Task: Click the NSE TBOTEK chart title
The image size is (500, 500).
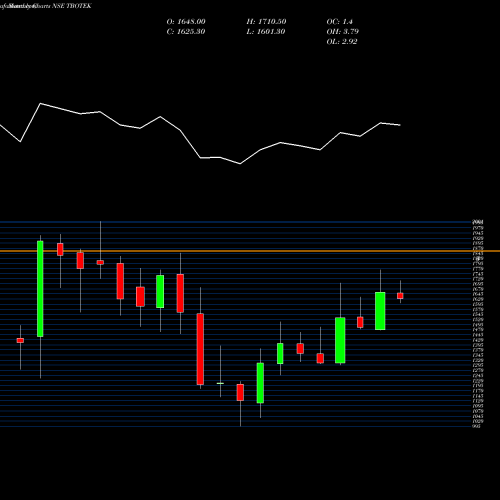Action: [46, 6]
